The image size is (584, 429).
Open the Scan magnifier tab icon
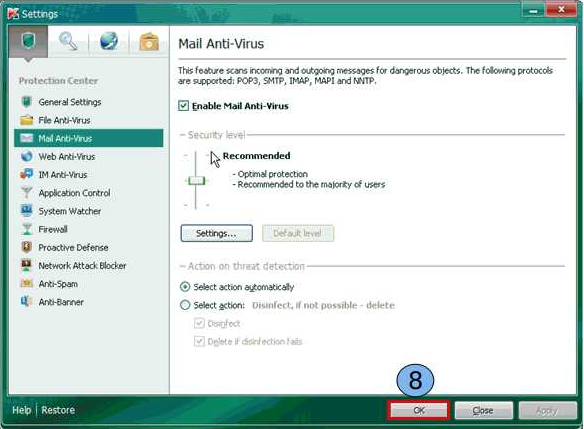(68, 41)
